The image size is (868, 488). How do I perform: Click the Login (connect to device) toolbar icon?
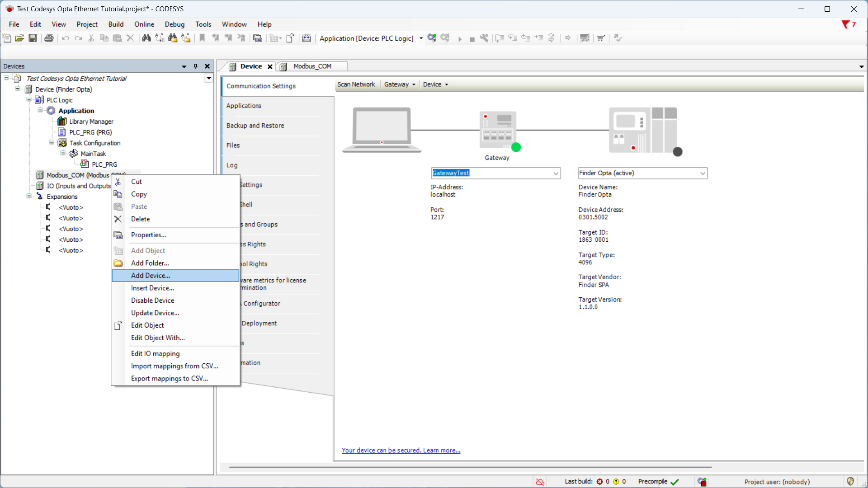(432, 38)
